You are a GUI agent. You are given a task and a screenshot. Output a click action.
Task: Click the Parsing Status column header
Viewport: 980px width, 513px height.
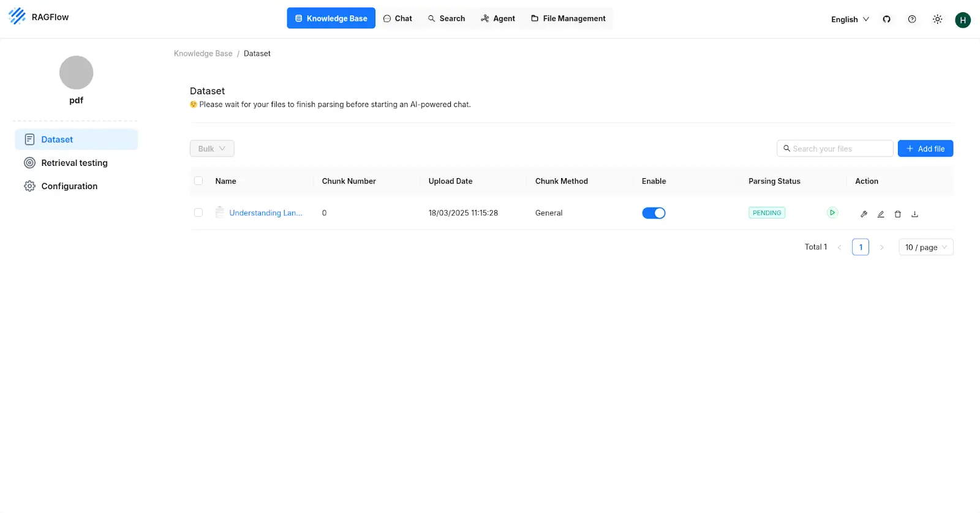[774, 181]
